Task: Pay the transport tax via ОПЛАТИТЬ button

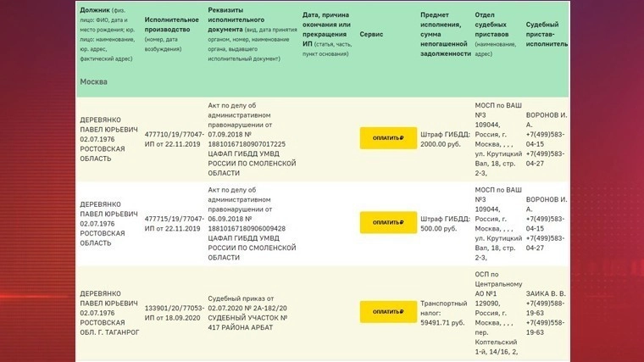Action: [388, 312]
